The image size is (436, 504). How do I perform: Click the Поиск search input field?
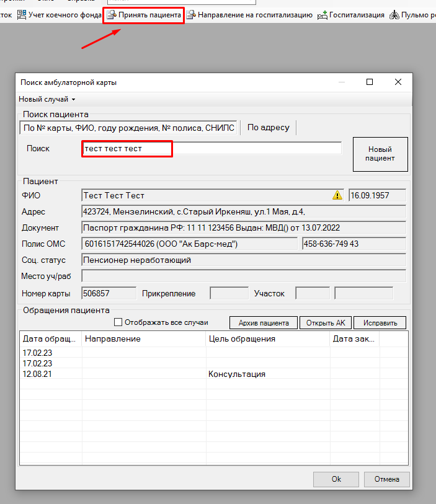[211, 149]
